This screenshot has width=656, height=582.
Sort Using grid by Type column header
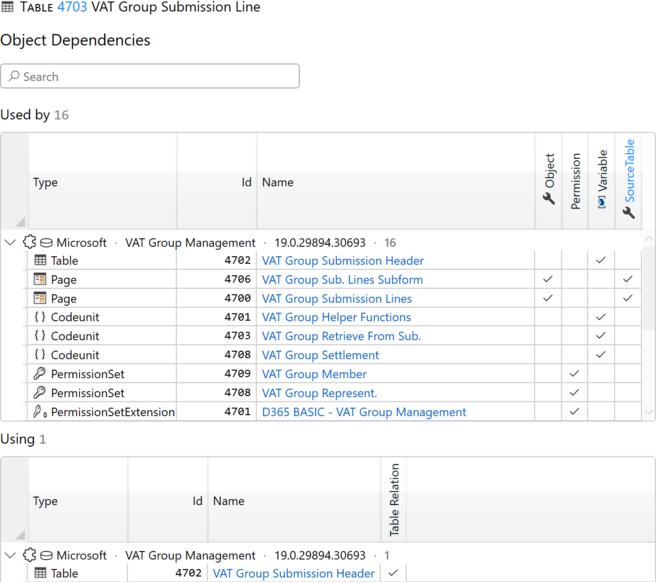point(45,501)
